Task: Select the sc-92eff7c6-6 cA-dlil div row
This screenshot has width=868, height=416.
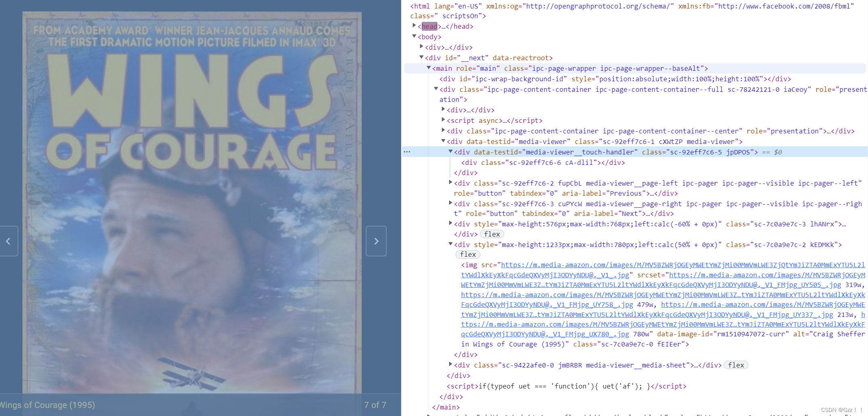Action: tap(543, 163)
